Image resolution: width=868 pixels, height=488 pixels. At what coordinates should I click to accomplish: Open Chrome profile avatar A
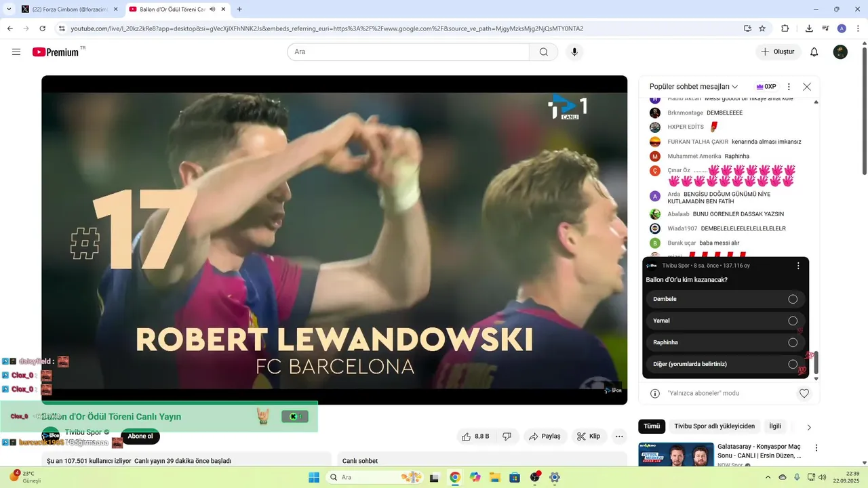pos(842,28)
